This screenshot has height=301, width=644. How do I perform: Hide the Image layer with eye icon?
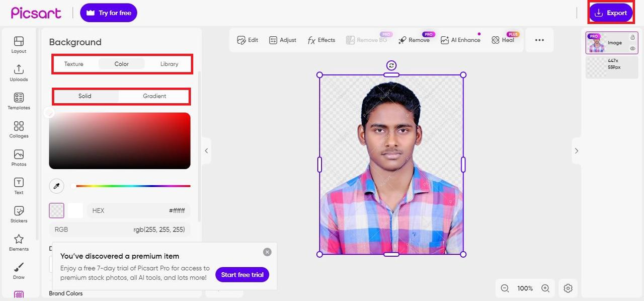click(632, 49)
